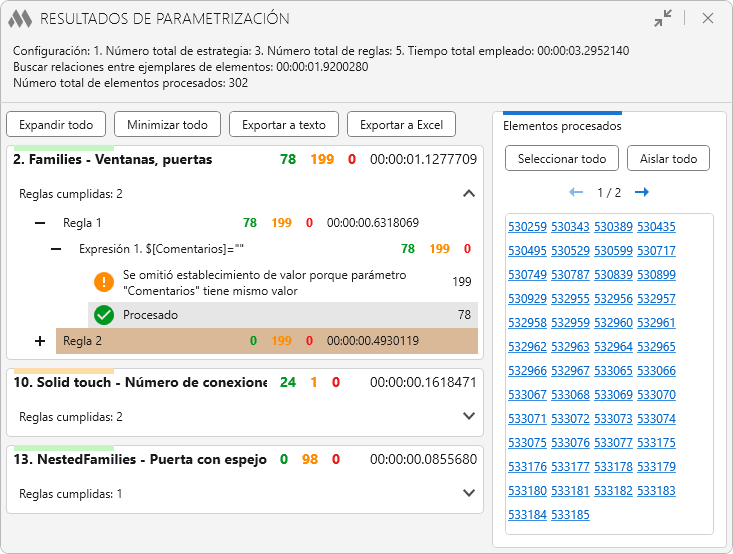
Task: Expand Reglas cumplidas under Solid touch
Action: coord(469,416)
